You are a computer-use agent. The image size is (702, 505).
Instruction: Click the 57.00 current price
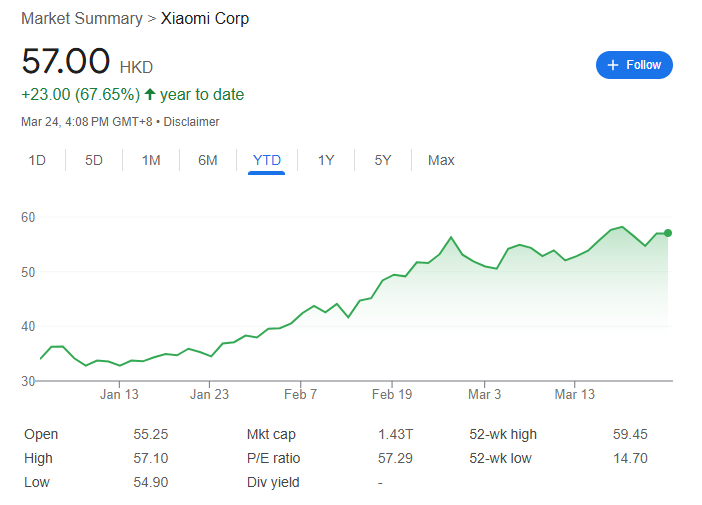coord(65,61)
